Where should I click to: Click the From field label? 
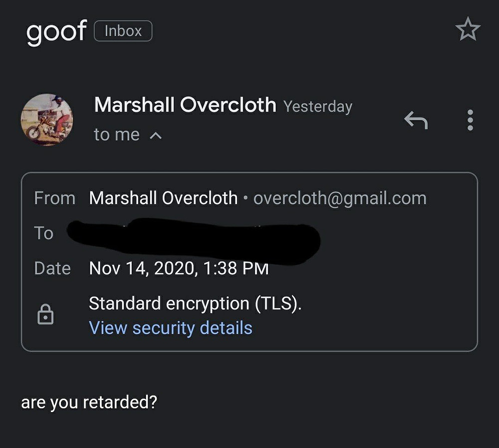click(x=55, y=198)
